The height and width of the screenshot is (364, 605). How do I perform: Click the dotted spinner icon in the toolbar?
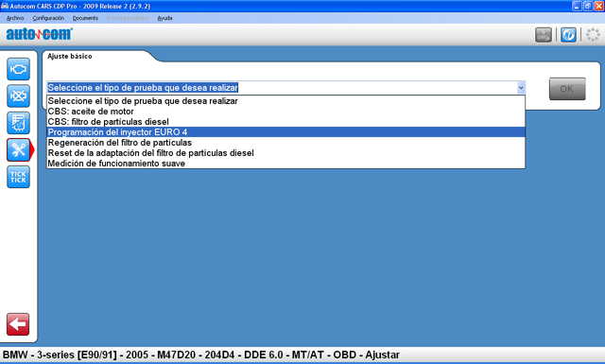[593, 35]
